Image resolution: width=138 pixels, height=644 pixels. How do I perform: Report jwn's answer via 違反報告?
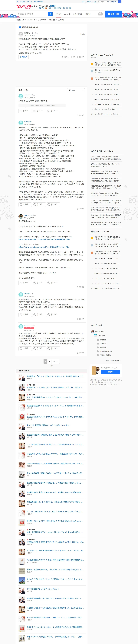point(80,287)
